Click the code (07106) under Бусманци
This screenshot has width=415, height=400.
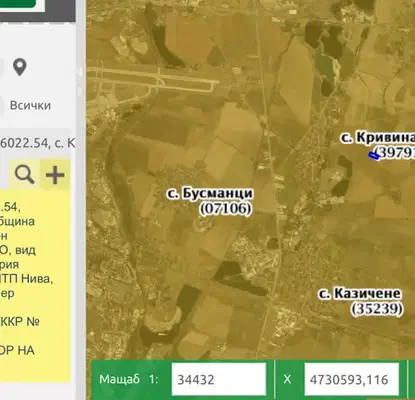[x=225, y=209]
